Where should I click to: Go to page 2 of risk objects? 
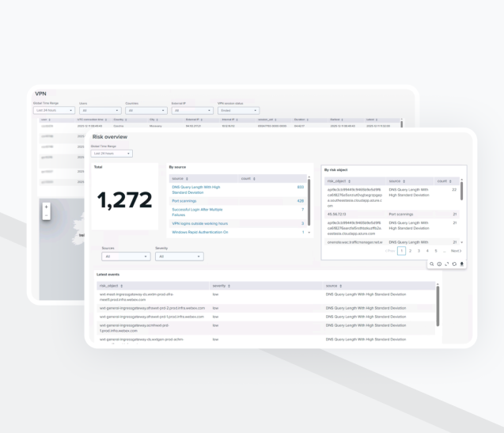(x=410, y=251)
